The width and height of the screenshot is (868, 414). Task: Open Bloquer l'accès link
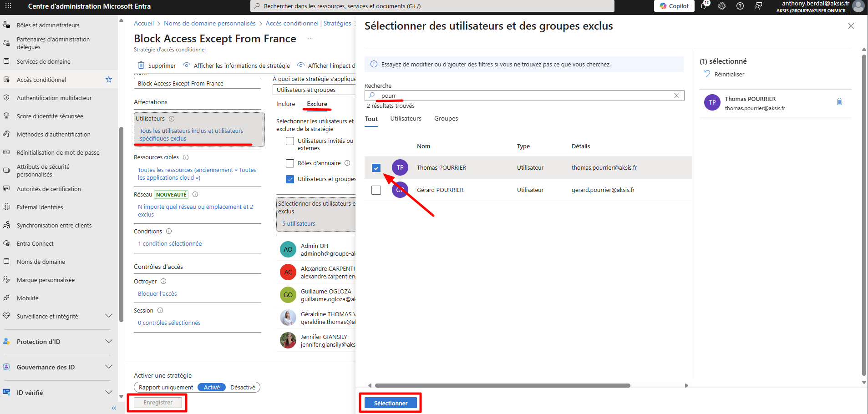pyautogui.click(x=157, y=294)
